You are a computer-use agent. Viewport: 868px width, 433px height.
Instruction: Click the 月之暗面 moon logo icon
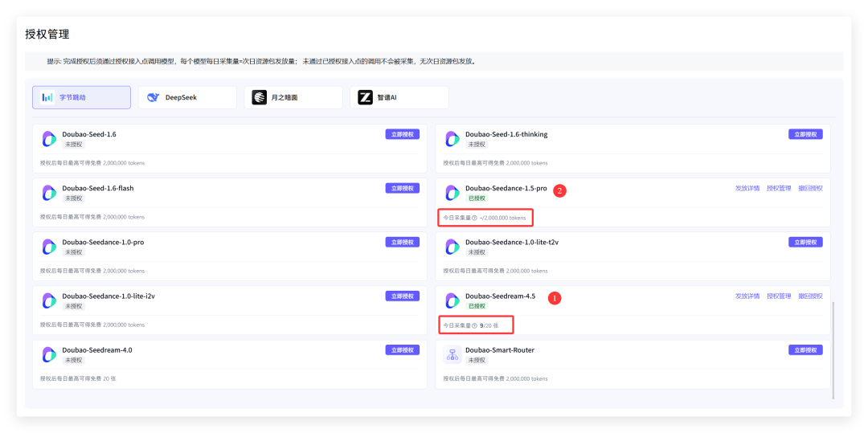point(259,97)
